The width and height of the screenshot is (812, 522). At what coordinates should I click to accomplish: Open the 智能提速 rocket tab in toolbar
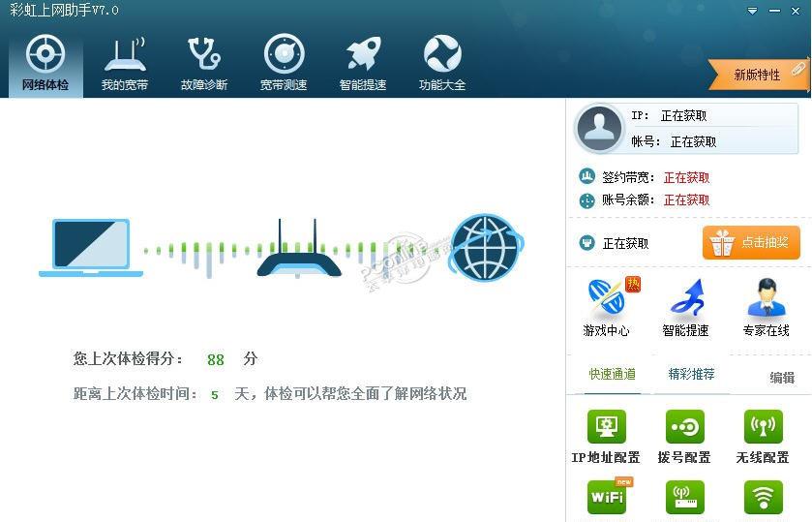[x=363, y=64]
